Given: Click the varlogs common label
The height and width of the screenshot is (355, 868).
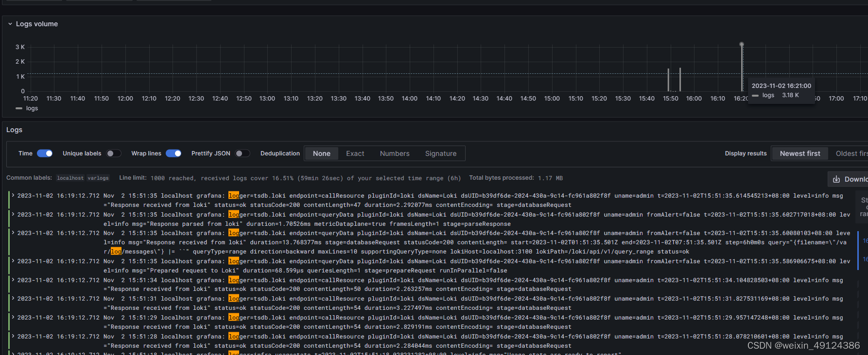Looking at the screenshot, I should click(x=98, y=178).
